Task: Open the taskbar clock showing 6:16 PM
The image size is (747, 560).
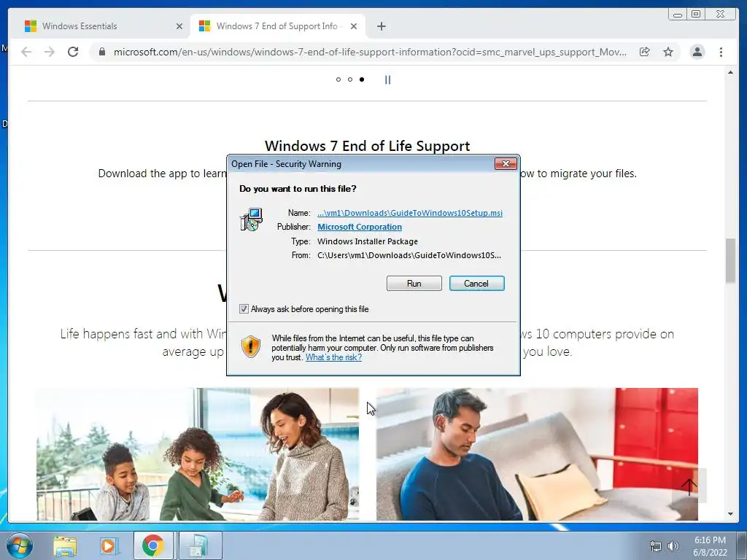Action: tap(710, 546)
